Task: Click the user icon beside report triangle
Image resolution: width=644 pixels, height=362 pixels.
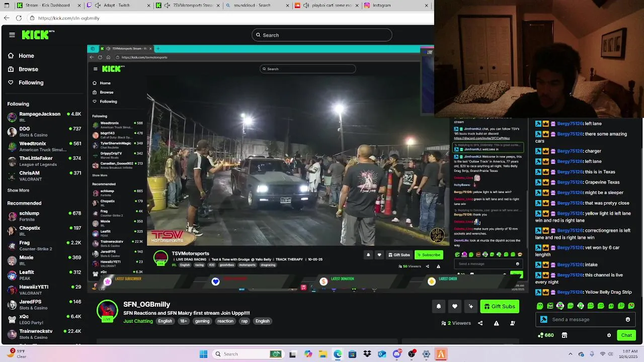Action: click(x=512, y=323)
